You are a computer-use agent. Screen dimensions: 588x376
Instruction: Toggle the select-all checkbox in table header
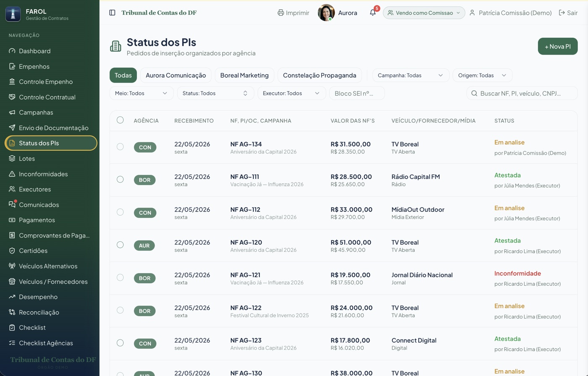(x=120, y=120)
